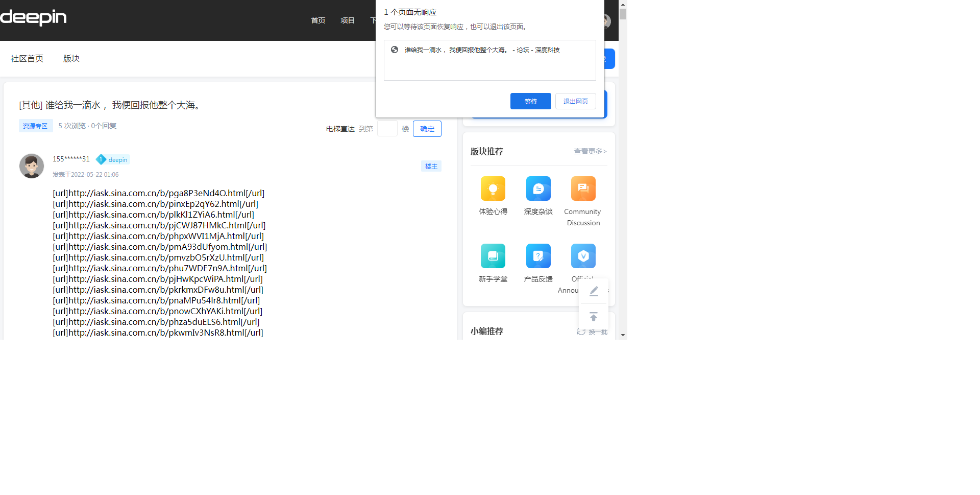
Task: Click the URL line ending phpxWVI1MjA.html
Action: tap(158, 236)
